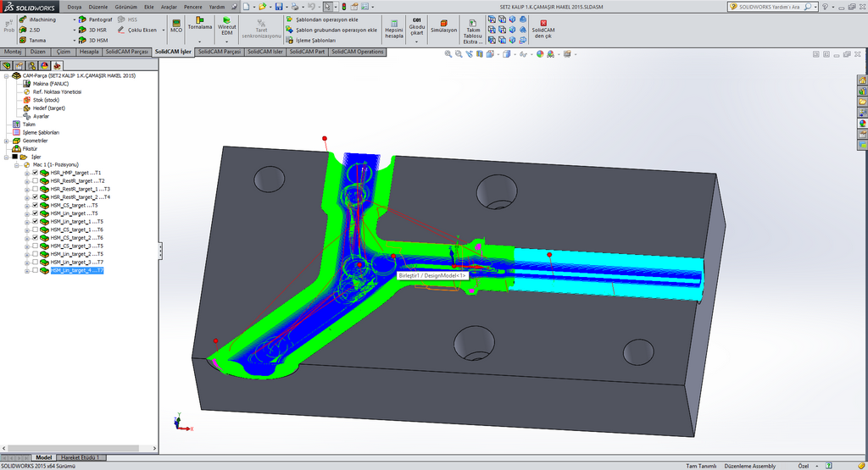868x470 pixels.
Task: Click the iMachining operation icon
Action: pos(24,18)
